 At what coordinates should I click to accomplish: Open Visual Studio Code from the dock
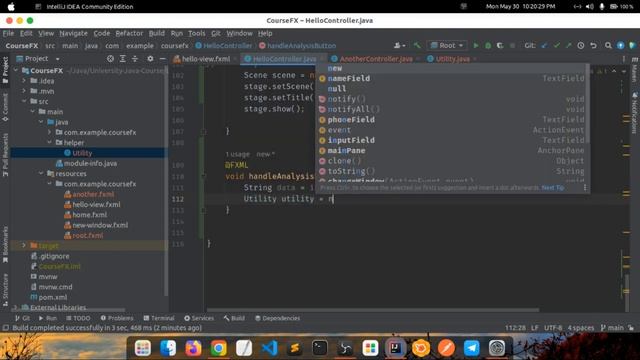269,348
